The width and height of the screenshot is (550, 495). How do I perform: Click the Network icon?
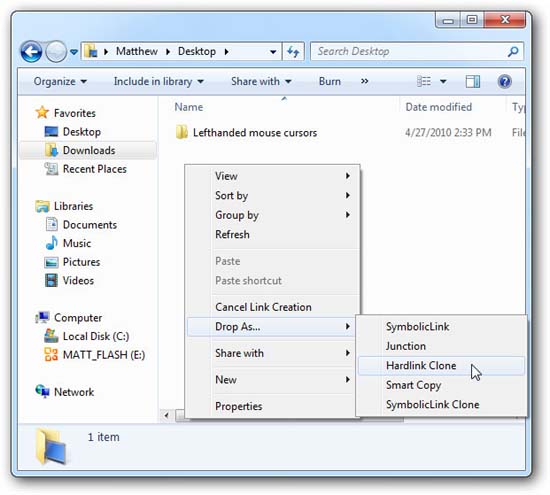[x=42, y=391]
